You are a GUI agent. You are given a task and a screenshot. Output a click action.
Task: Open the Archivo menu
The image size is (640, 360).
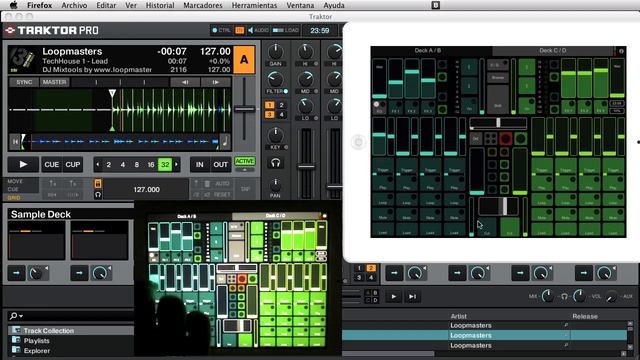(x=74, y=5)
